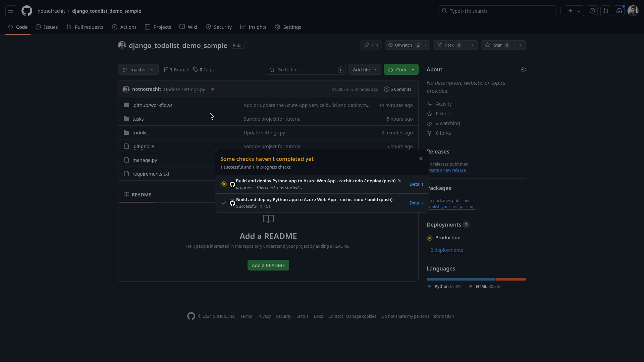The image size is (644, 362).
Task: Click the pull requests icon in header
Action: point(606,11)
